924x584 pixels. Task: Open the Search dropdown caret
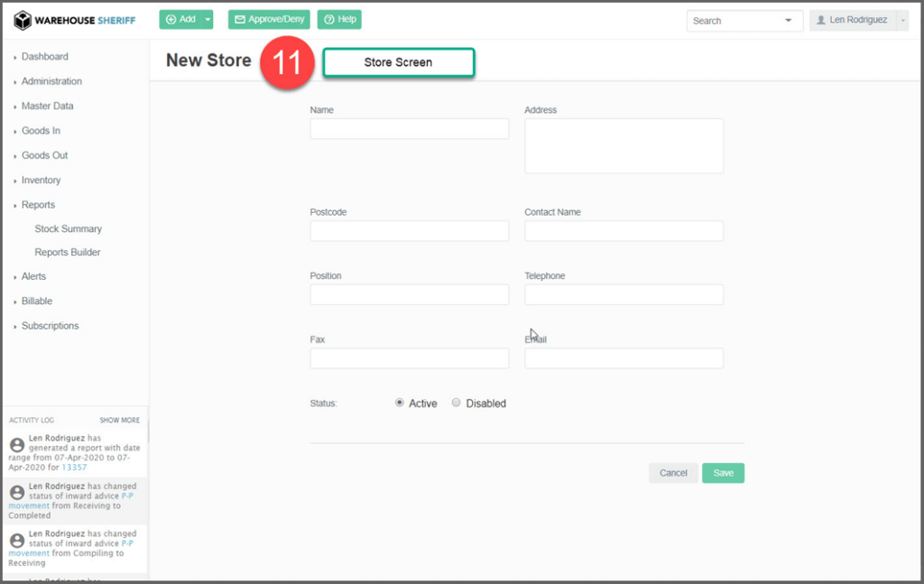coord(789,21)
